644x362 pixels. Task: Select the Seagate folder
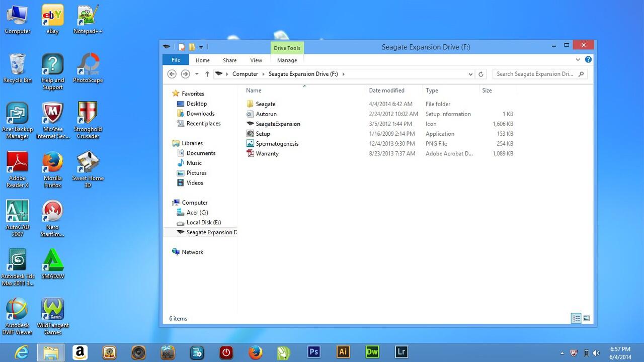(265, 104)
